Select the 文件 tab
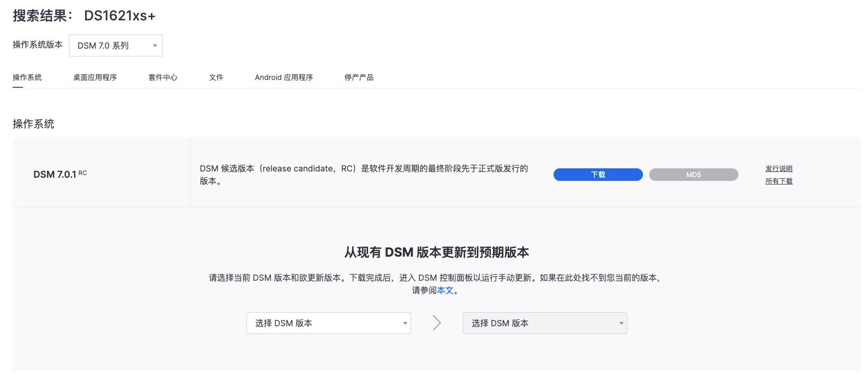 216,77
